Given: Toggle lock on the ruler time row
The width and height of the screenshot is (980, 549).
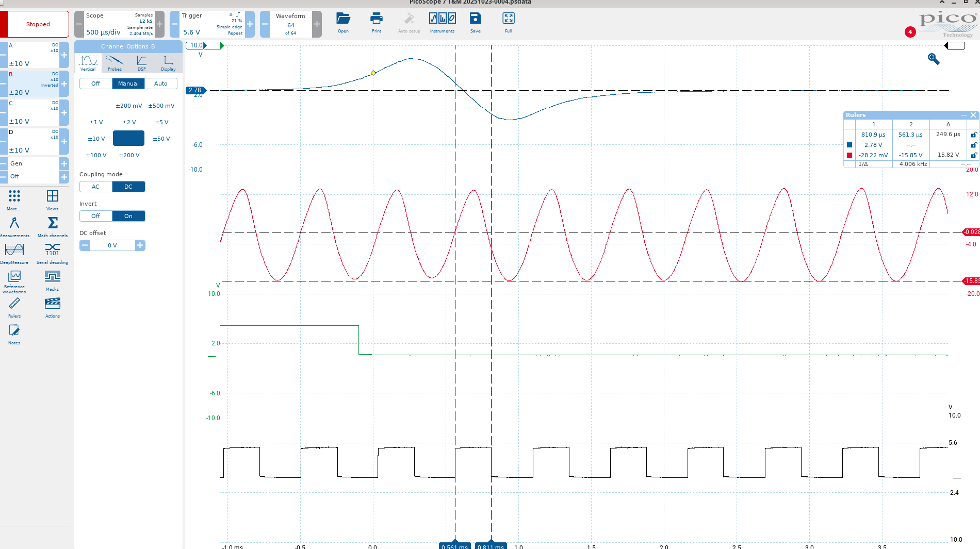Looking at the screenshot, I should click(974, 135).
